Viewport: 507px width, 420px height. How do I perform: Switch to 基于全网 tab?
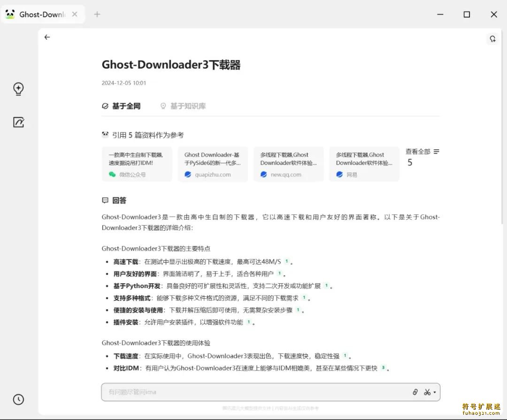[121, 106]
